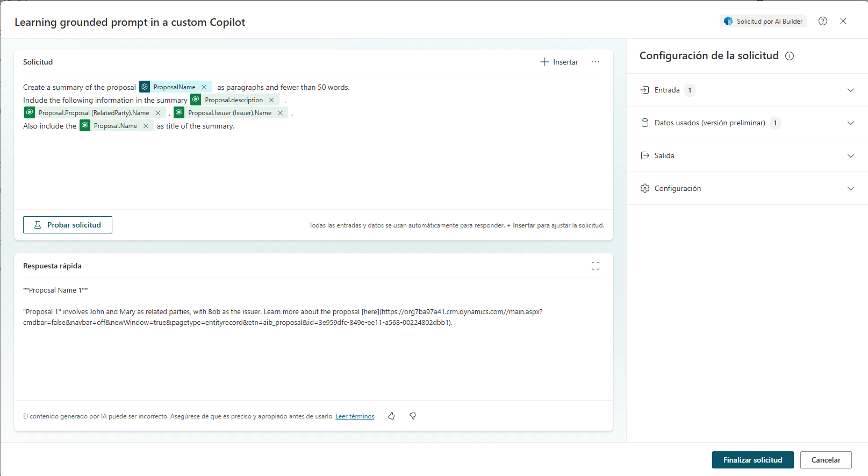
Task: Expand the Salida section
Action: (747, 155)
